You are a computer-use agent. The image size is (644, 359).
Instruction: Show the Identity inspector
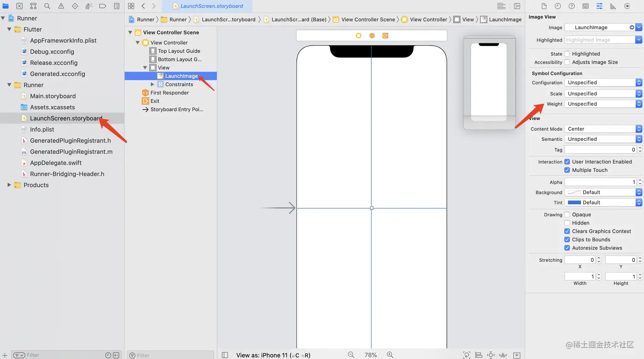(586, 6)
